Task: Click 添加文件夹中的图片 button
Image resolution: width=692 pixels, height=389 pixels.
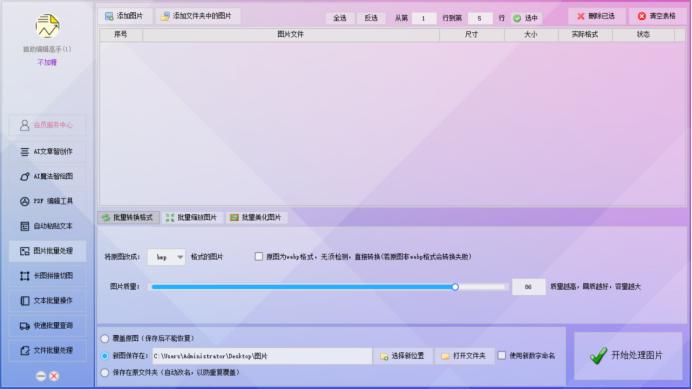Action: tap(198, 16)
